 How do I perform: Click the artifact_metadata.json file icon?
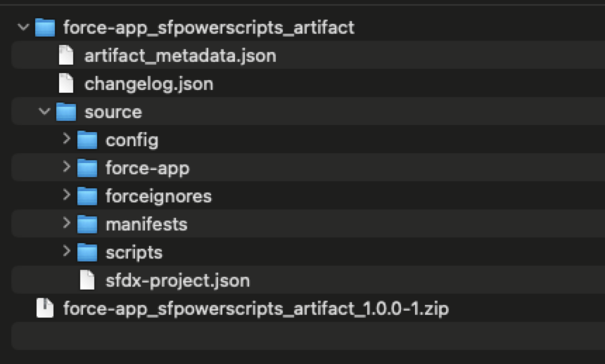pos(65,56)
